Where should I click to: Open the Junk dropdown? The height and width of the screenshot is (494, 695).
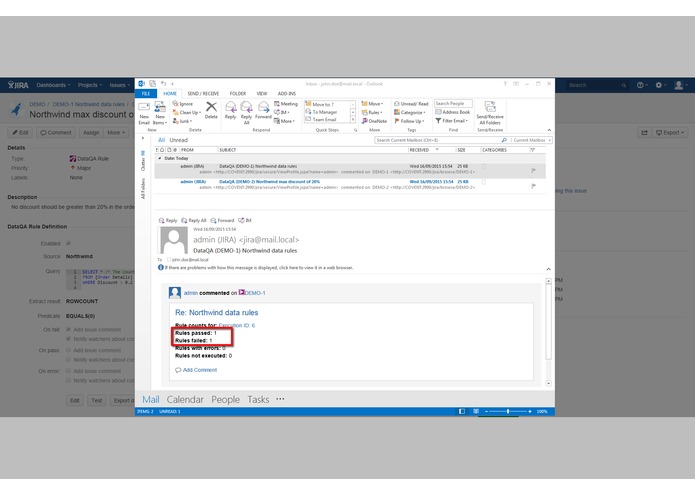coord(182,121)
